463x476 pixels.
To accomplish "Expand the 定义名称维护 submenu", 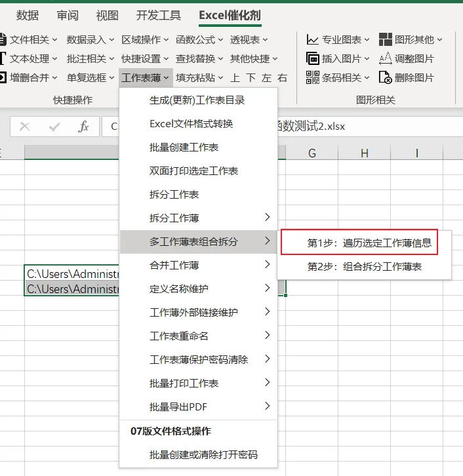I will coord(198,288).
